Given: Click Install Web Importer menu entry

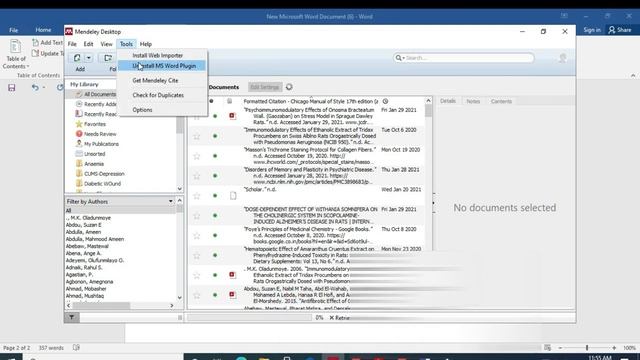Looking at the screenshot, I should tap(158, 56).
